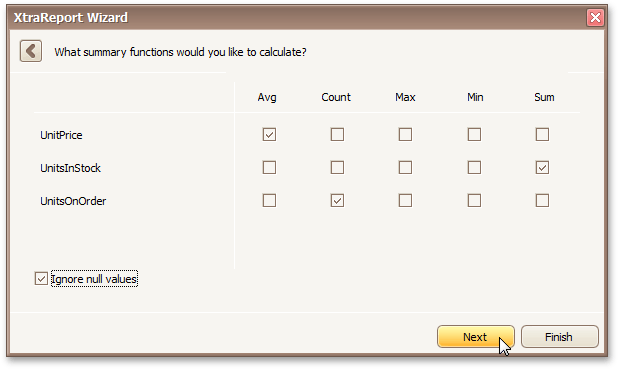
Task: Uncheck Count for UnitsOnOrder
Action: tap(337, 201)
